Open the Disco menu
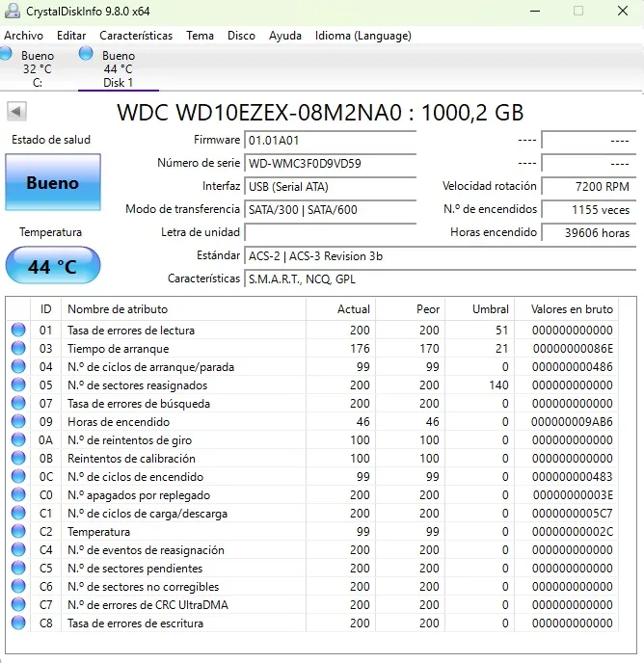This screenshot has width=644, height=663. tap(241, 36)
